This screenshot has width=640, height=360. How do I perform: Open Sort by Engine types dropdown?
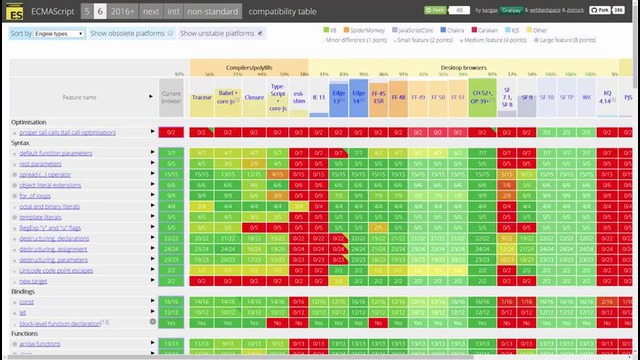click(x=59, y=33)
